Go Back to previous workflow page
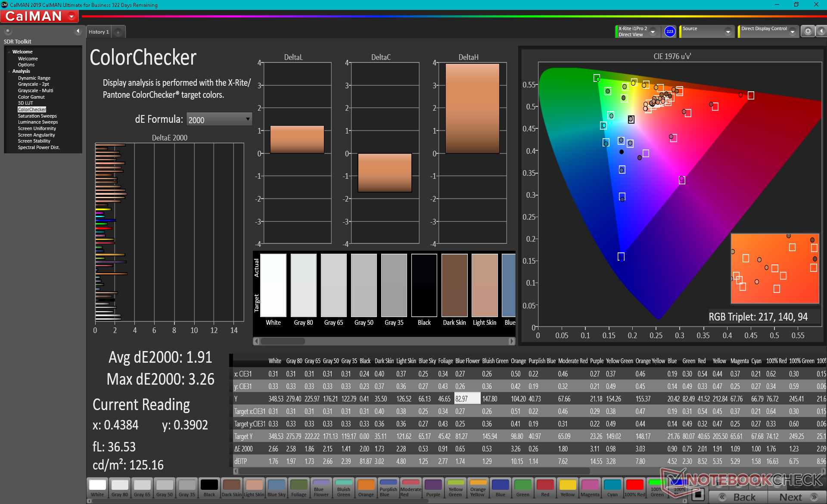 (738, 497)
